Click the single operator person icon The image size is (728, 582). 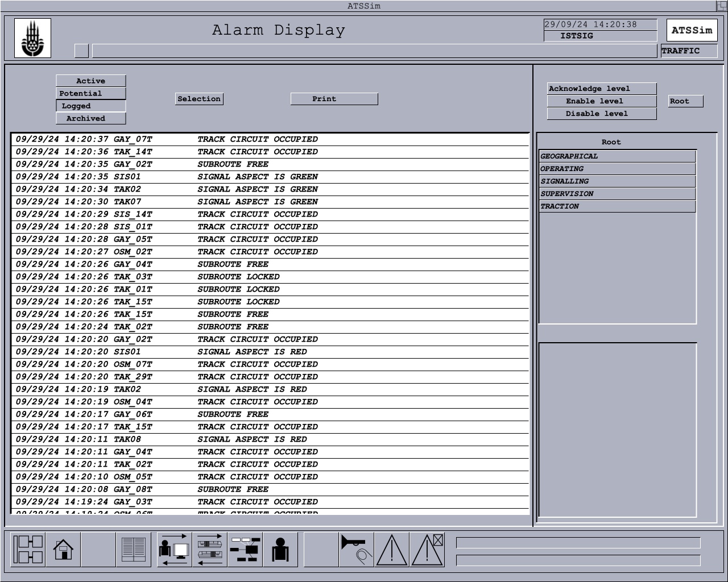[280, 550]
